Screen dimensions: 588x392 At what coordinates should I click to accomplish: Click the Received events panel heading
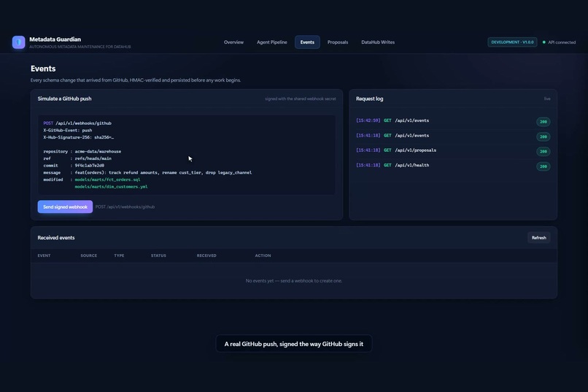click(56, 238)
